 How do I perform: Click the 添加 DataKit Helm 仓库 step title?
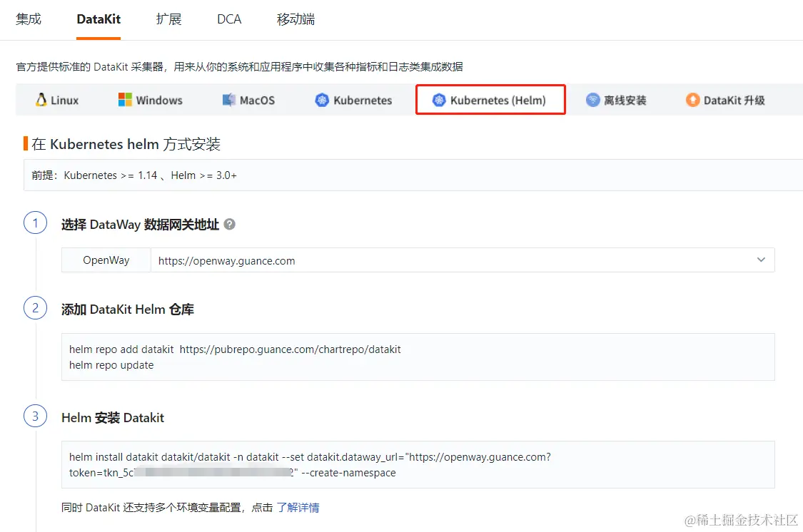click(128, 310)
